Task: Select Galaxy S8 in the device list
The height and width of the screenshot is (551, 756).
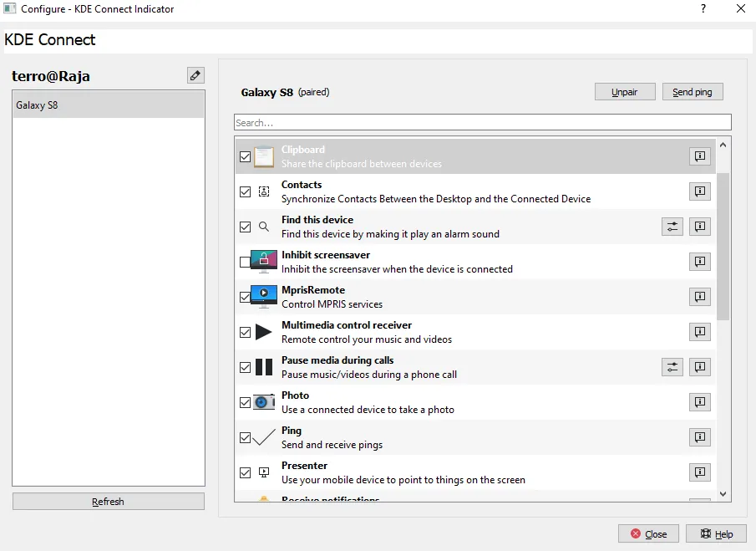Action: (x=108, y=105)
